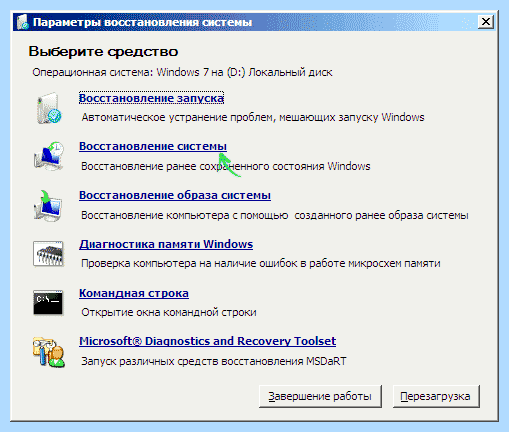The height and width of the screenshot is (432, 509).
Task: Click the Завершение работы button
Action: click(320, 396)
